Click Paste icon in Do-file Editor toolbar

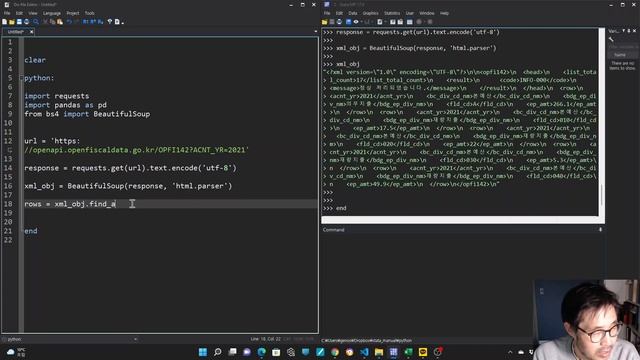coord(60,22)
